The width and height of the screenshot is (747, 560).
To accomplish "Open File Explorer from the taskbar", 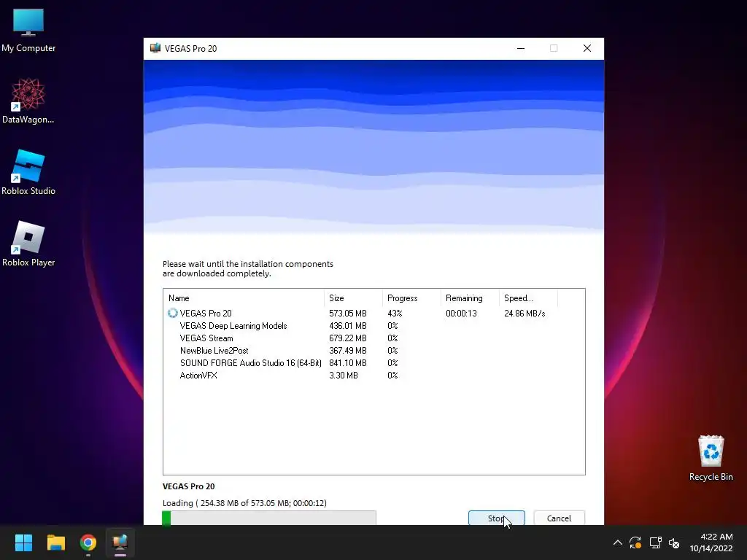I will [x=55, y=542].
